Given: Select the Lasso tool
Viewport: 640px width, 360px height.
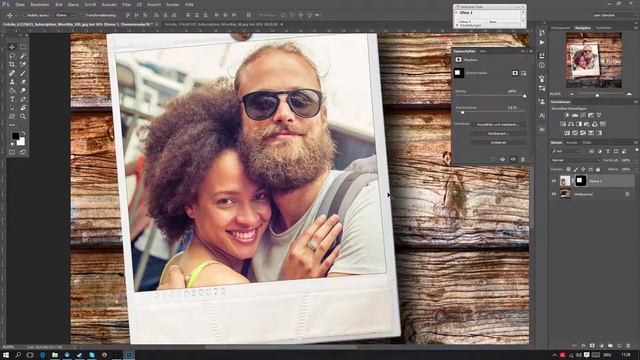Looking at the screenshot, I should [12, 56].
